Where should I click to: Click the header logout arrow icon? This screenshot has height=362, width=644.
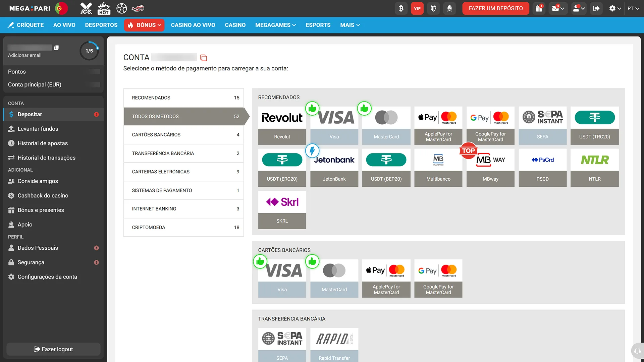click(596, 8)
